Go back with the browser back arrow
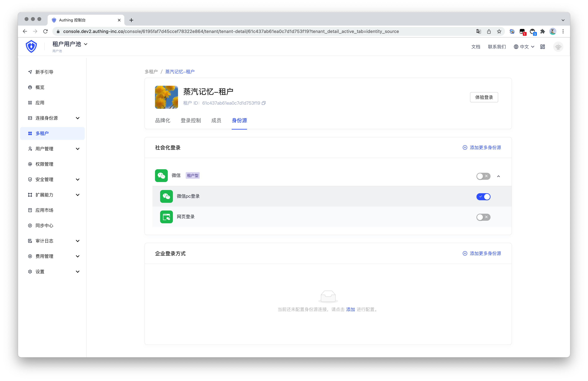588x381 pixels. tap(25, 31)
